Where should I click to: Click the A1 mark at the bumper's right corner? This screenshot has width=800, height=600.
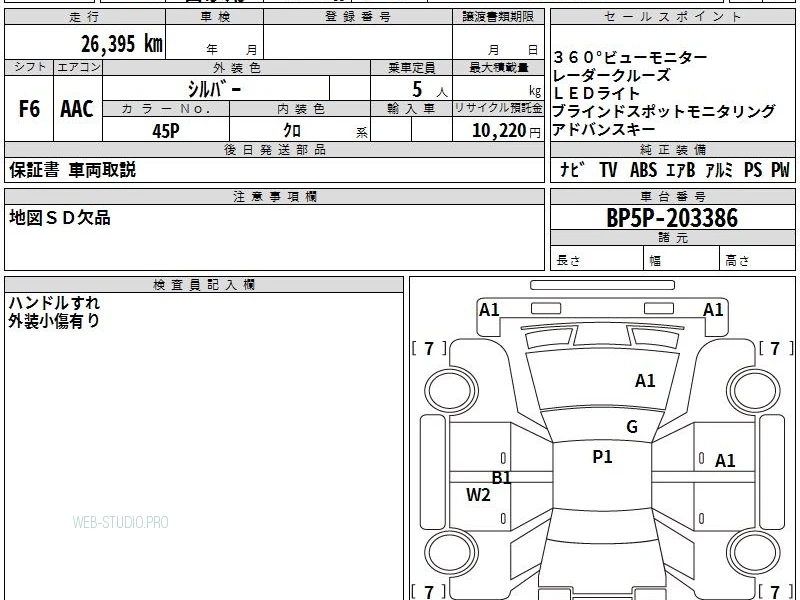[713, 310]
